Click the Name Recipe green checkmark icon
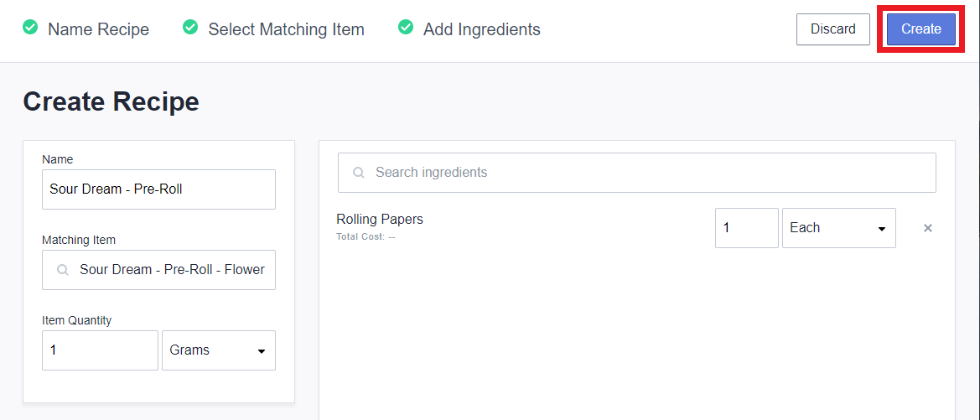 click(x=30, y=28)
